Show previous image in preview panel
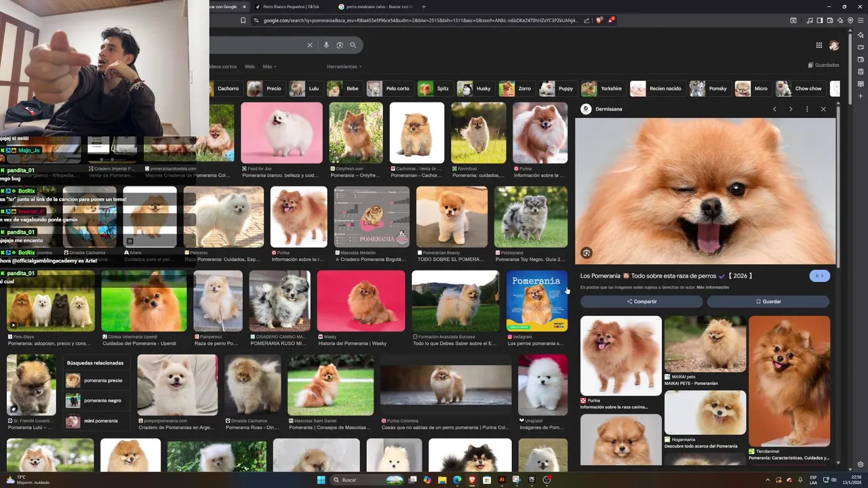 774,109
